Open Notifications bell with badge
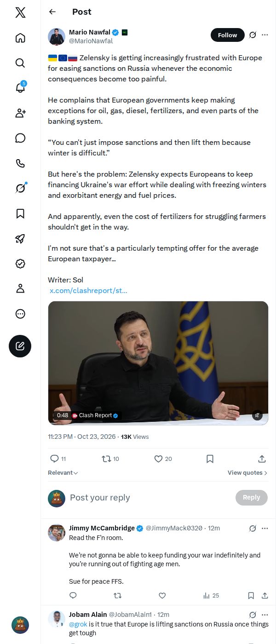The width and height of the screenshot is (276, 644). [20, 88]
